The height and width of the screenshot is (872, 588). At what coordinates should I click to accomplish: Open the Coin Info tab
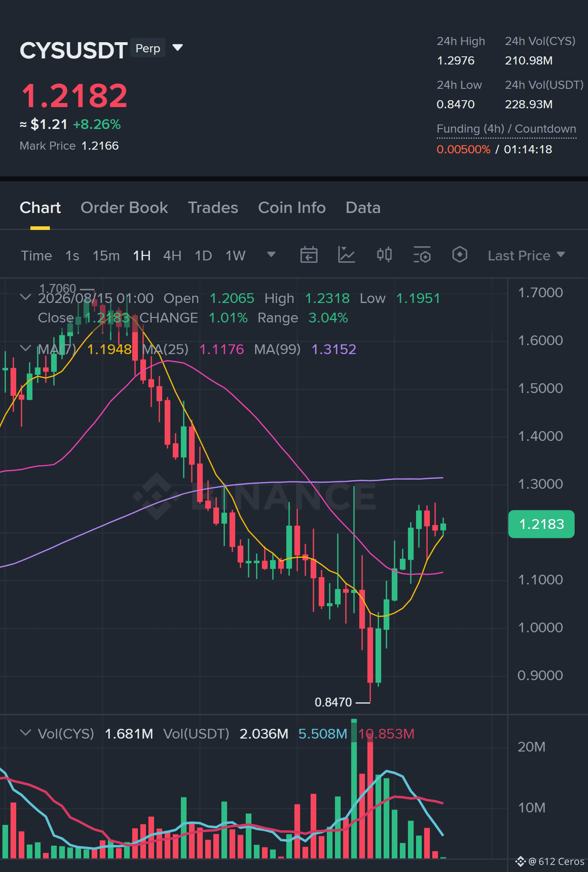292,208
